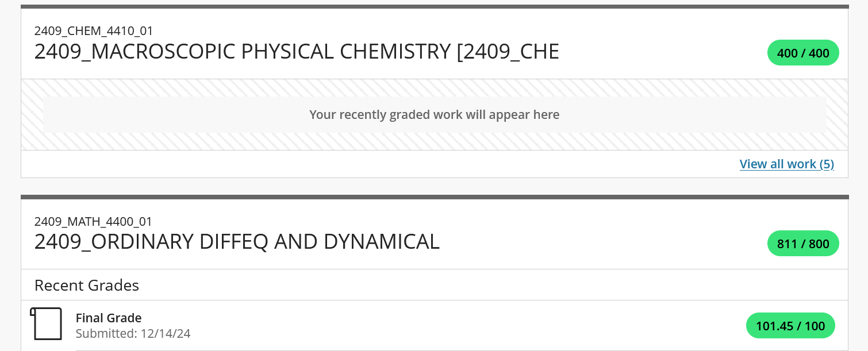The height and width of the screenshot is (351, 868).
Task: Select the 101.45 / 100 score pill
Action: 790,326
